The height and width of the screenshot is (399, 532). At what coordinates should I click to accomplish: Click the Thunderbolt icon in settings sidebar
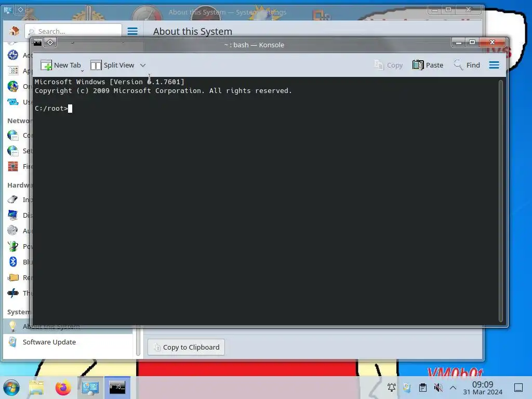13,293
